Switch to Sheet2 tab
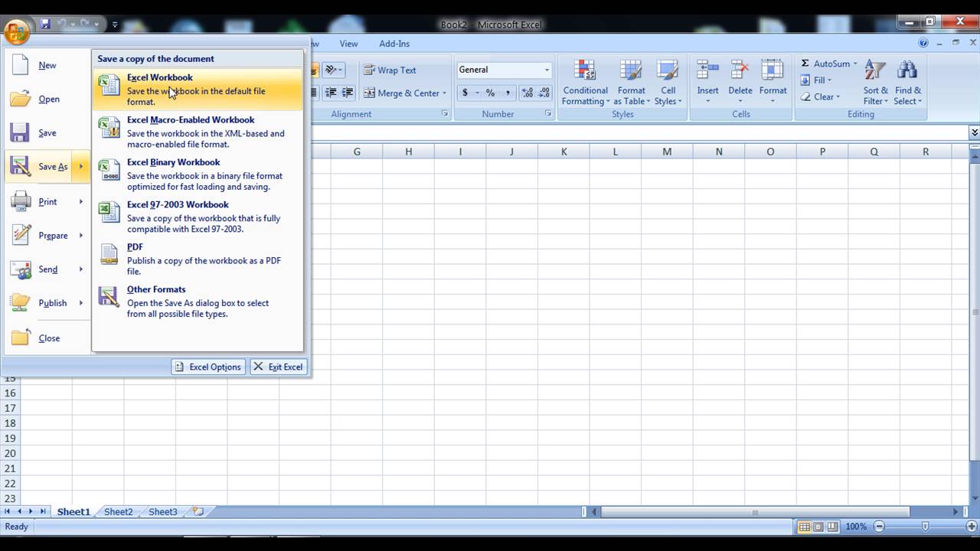980x551 pixels. click(119, 512)
